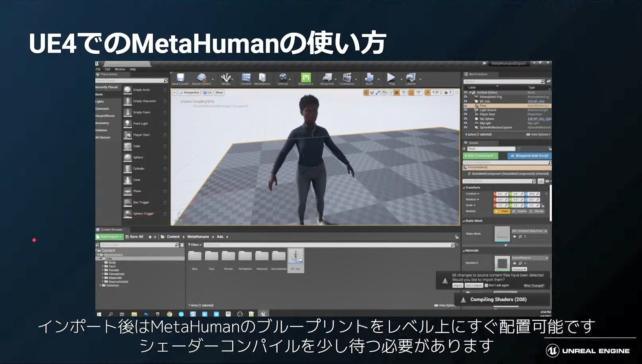This screenshot has width=642, height=364.
Task: Select the Lights category in Place Actors
Action: (x=100, y=101)
